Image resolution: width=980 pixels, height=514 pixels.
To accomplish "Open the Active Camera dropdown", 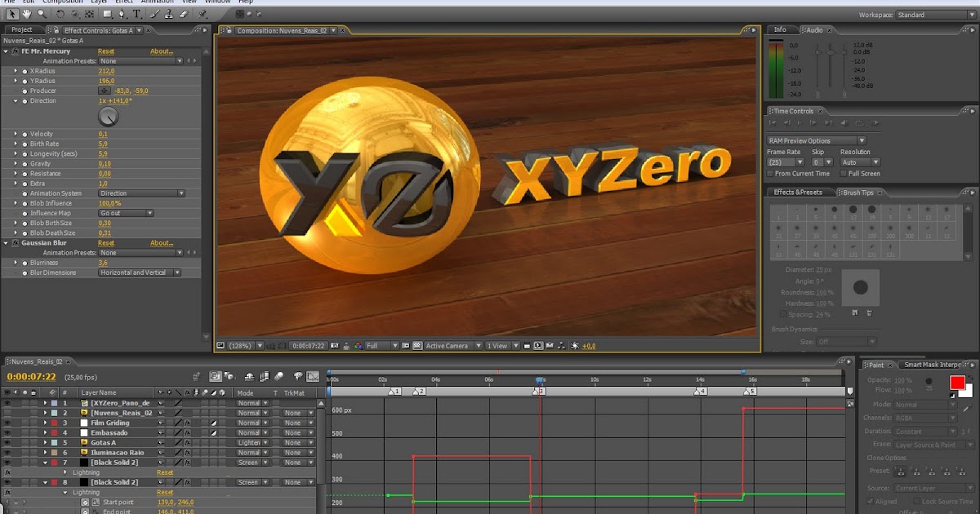I will click(452, 346).
